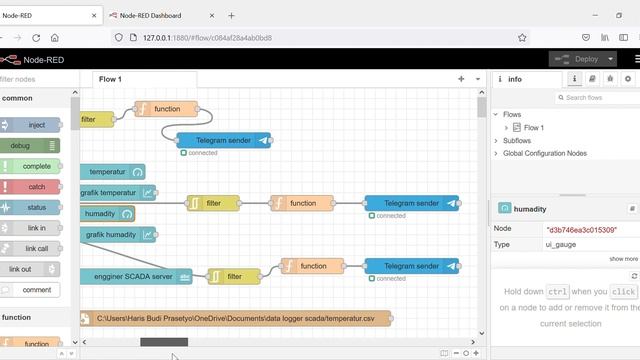Click show more in node properties
The image size is (640, 360).
tap(623, 259)
